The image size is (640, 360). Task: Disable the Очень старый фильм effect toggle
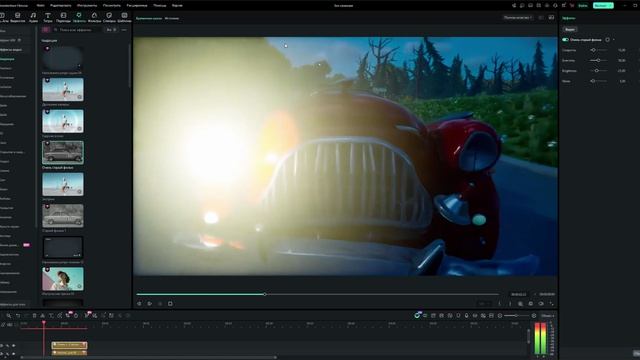[x=565, y=40]
